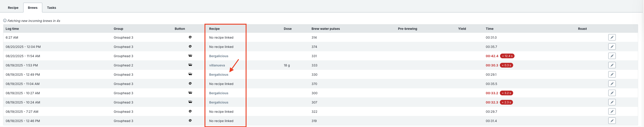Edit the 08/19/2025 12:49 PM brew
This screenshot has height=127, width=644.
pos(612,74)
